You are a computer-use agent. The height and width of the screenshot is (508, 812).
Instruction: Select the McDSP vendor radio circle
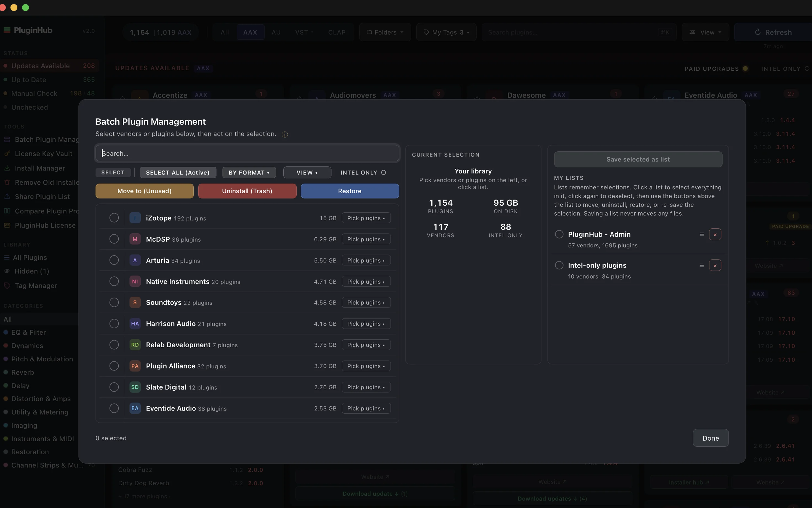pos(114,239)
